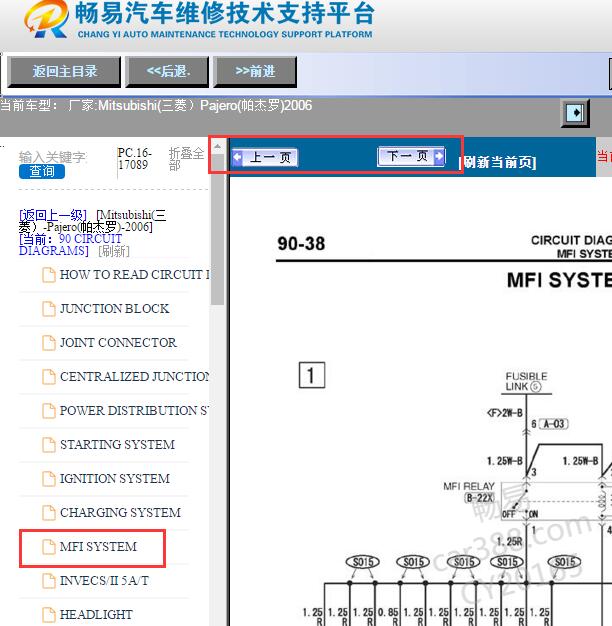
Task: Click the 刷新 link in sidebar
Action: point(114,251)
